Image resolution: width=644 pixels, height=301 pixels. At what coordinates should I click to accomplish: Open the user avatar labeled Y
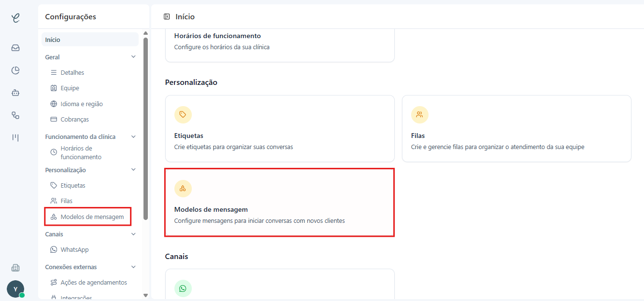coord(15,289)
